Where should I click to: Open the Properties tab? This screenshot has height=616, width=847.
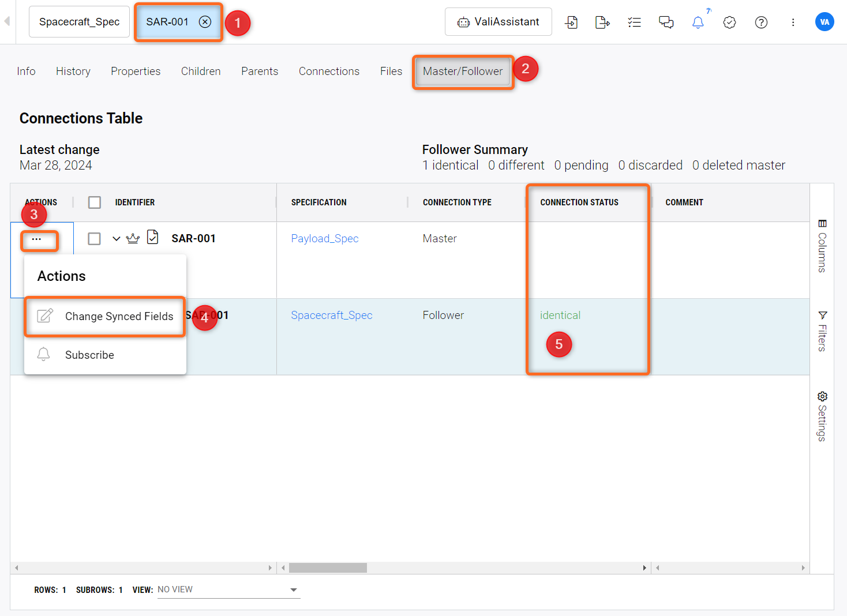click(136, 71)
